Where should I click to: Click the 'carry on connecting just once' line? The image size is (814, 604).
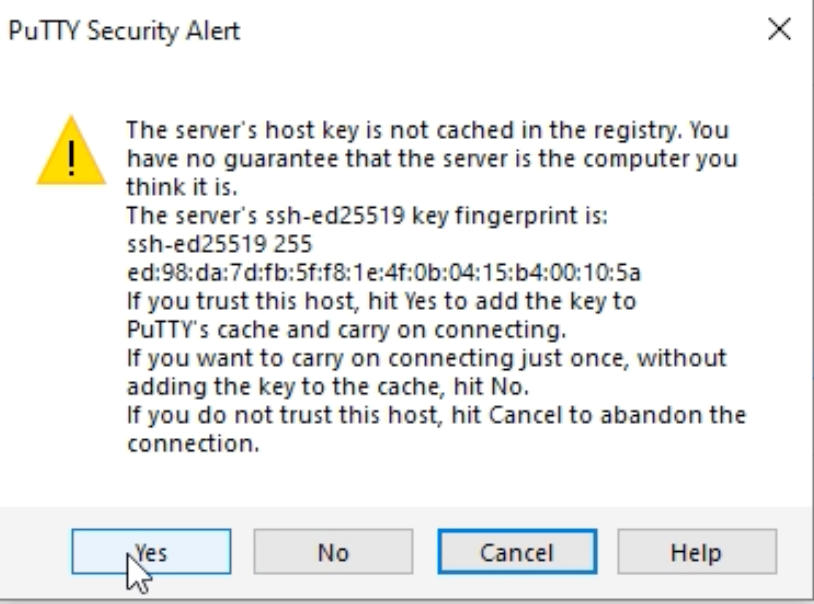click(x=427, y=358)
